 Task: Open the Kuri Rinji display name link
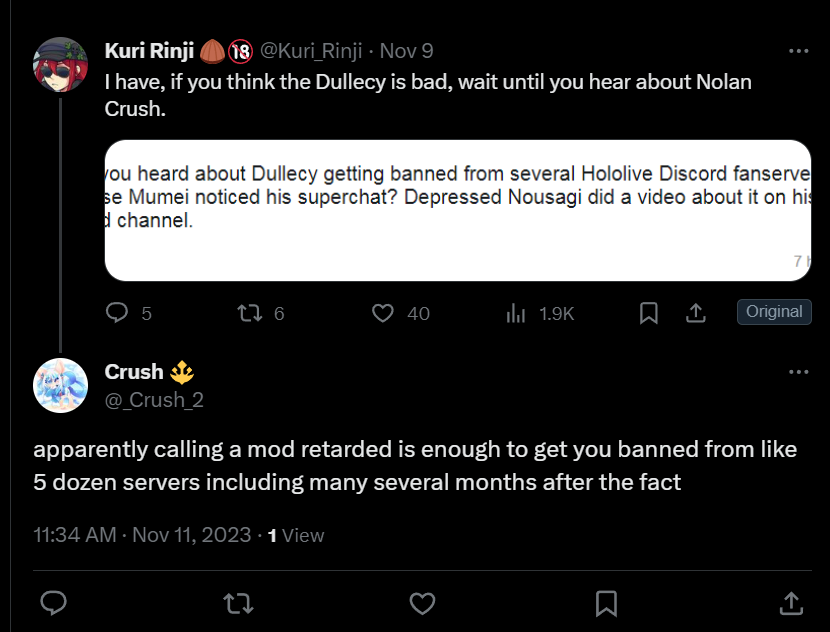(x=149, y=51)
